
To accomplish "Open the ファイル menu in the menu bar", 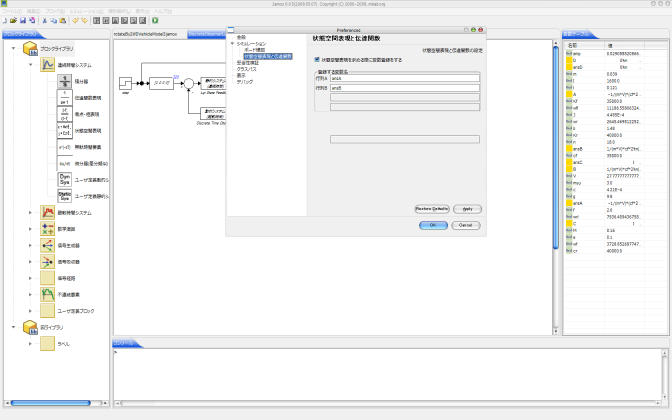I will 10,11.
